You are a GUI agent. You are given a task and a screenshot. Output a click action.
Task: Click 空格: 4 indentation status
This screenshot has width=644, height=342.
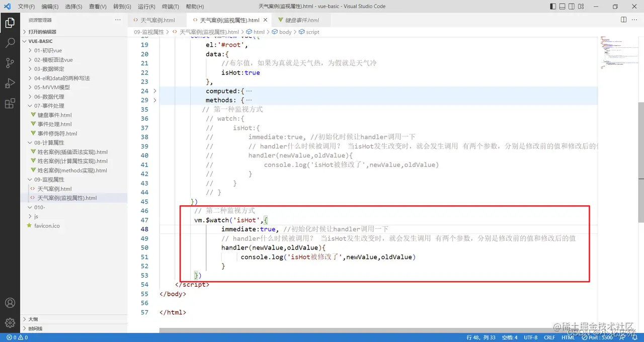click(509, 337)
